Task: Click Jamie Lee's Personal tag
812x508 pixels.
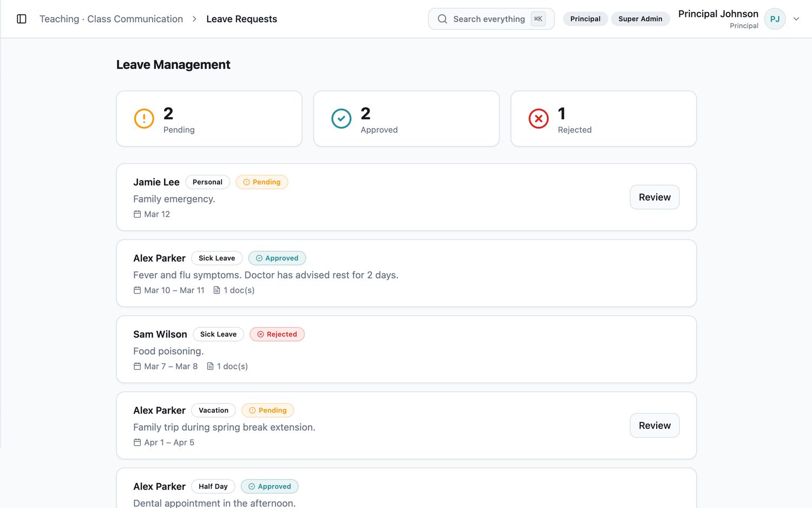Action: [207, 182]
